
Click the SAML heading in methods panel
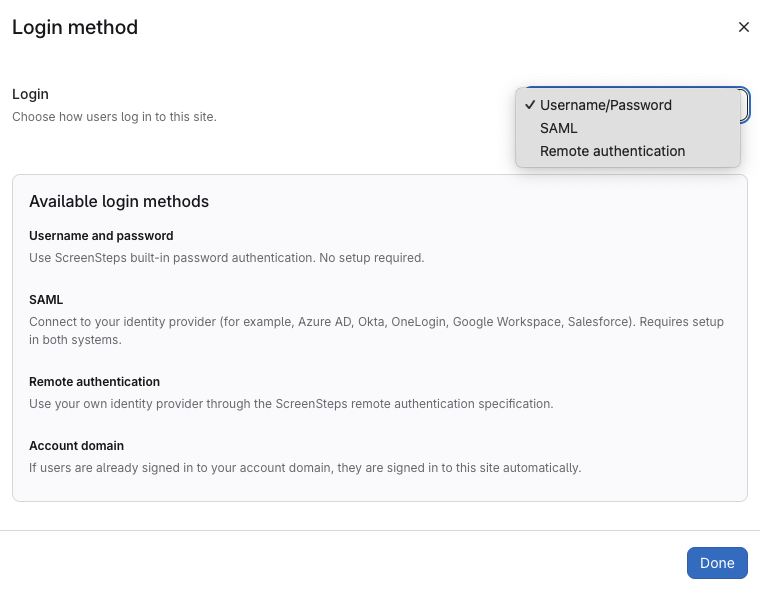click(x=46, y=299)
